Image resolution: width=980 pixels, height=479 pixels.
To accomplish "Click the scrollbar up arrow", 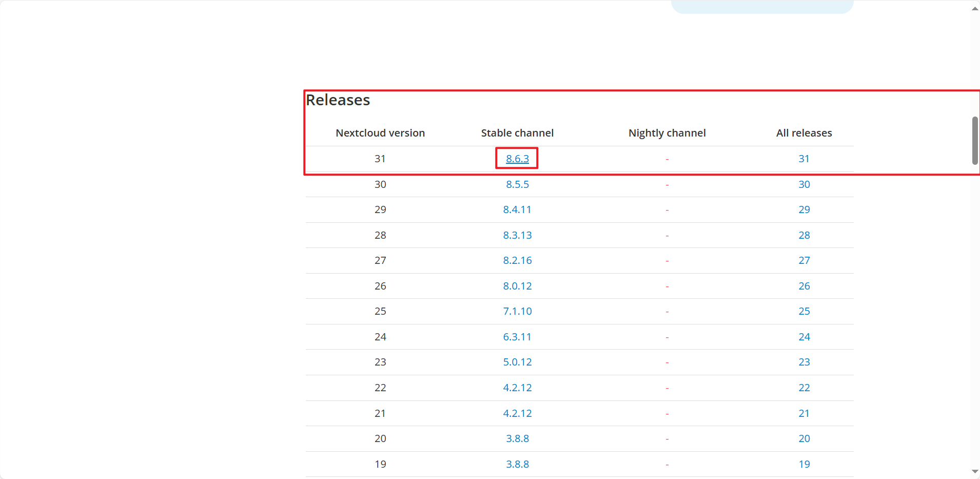I will 975,8.
